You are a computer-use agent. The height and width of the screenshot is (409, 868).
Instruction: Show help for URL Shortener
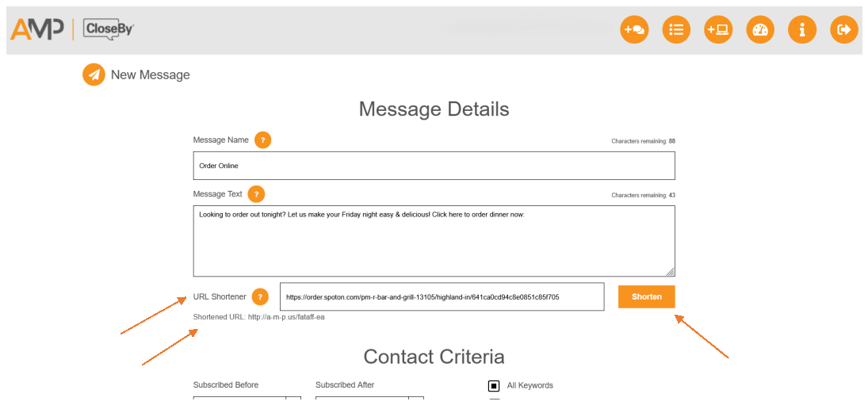(x=260, y=297)
